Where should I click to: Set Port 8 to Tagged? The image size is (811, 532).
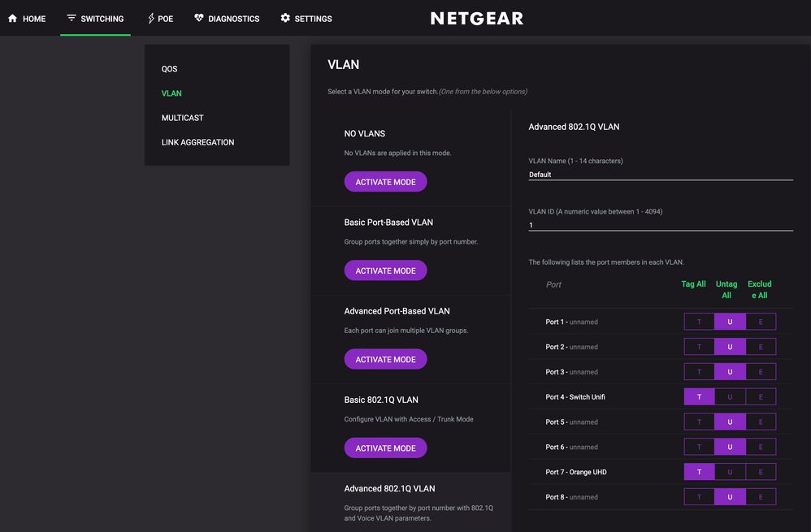(699, 497)
